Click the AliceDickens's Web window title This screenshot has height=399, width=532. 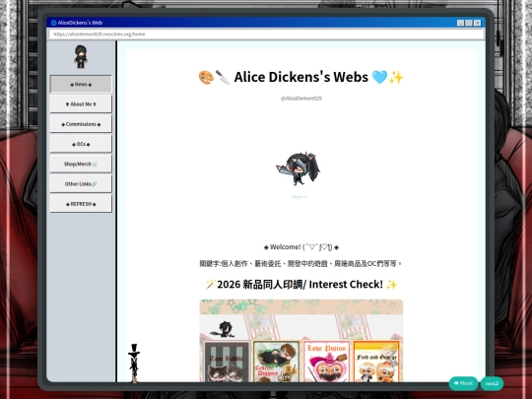point(80,23)
